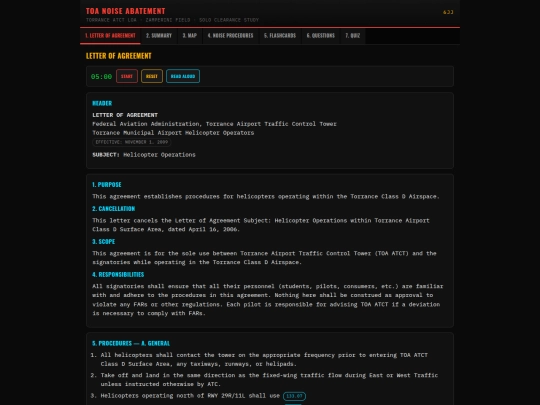Viewport: 540px width, 405px height.
Task: Reset the 05:00 timer
Action: [x=152, y=76]
